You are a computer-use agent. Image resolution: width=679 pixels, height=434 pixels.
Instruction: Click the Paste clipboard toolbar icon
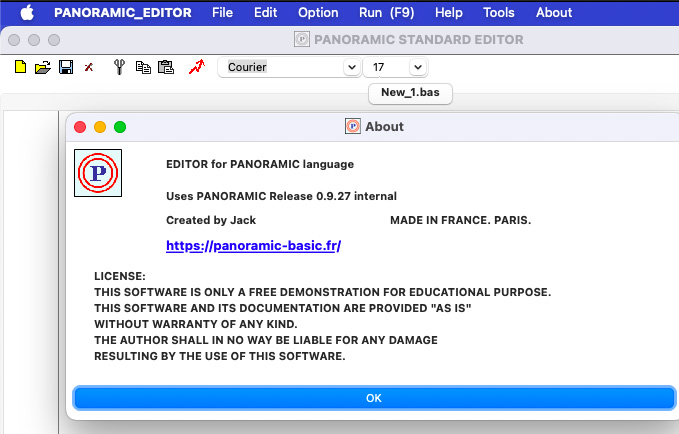point(166,67)
